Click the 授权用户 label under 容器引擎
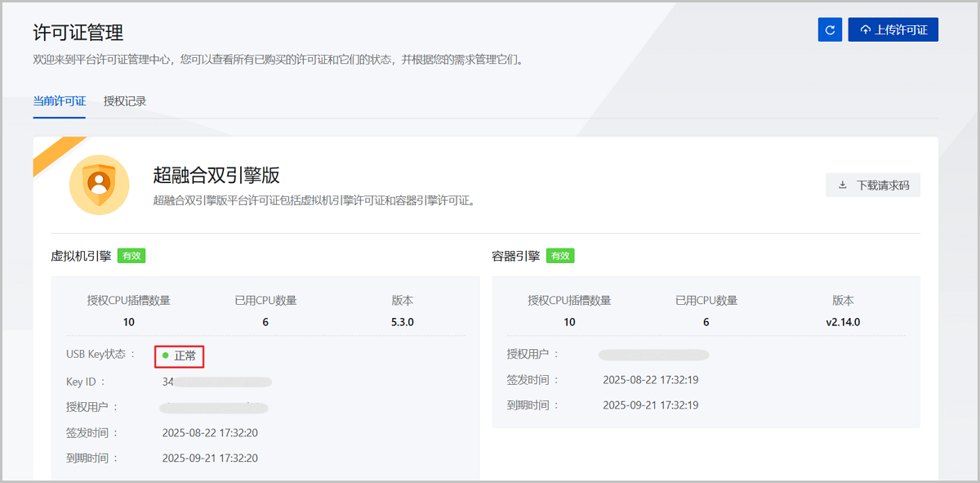 533,355
